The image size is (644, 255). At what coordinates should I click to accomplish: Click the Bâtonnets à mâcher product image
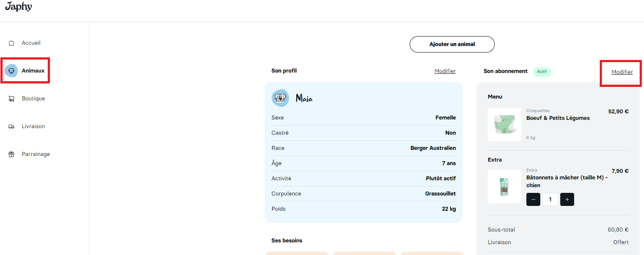click(504, 186)
